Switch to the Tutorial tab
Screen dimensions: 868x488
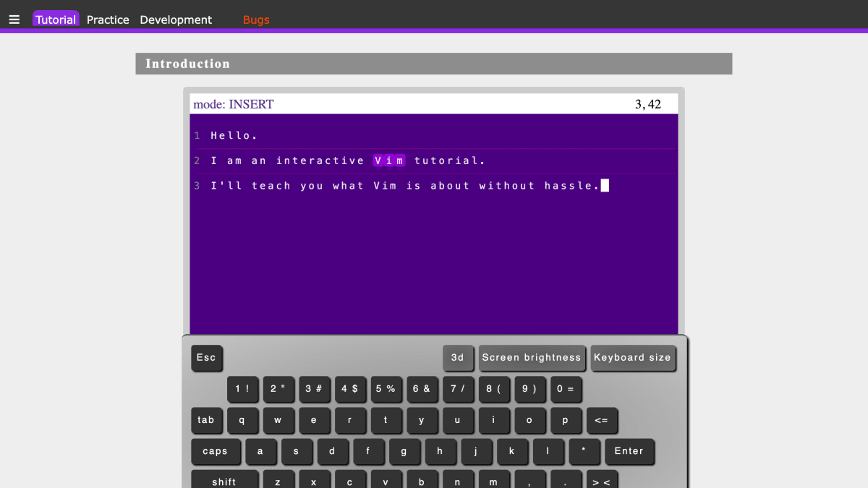coord(56,20)
